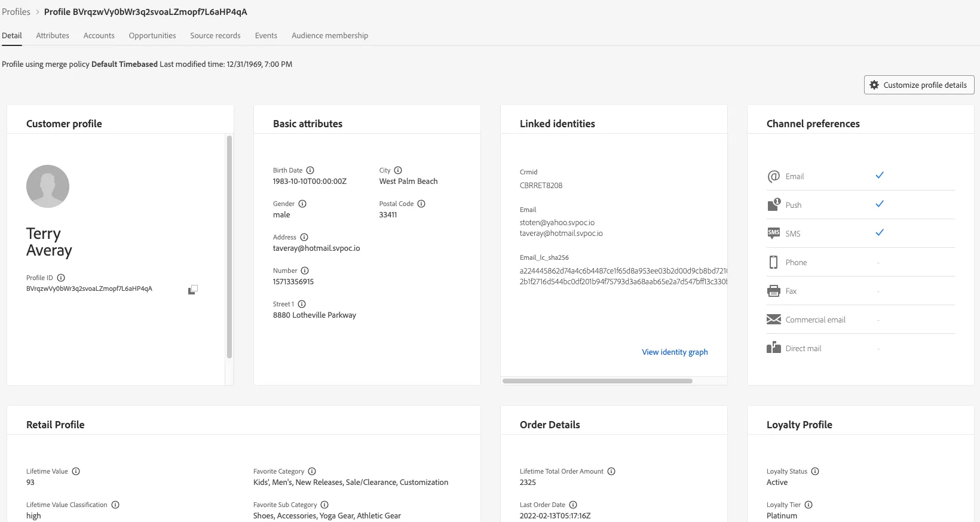Click the Address info icon
This screenshot has width=980, height=522.
coord(304,237)
